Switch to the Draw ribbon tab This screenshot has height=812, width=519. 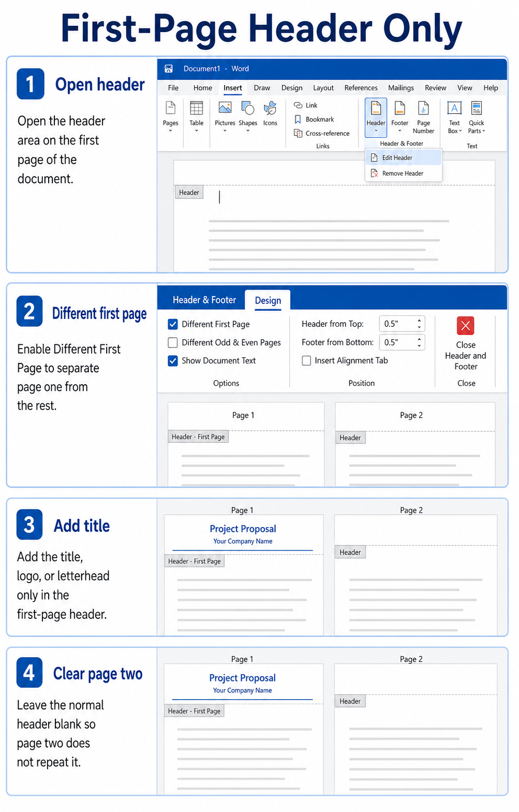(x=262, y=88)
